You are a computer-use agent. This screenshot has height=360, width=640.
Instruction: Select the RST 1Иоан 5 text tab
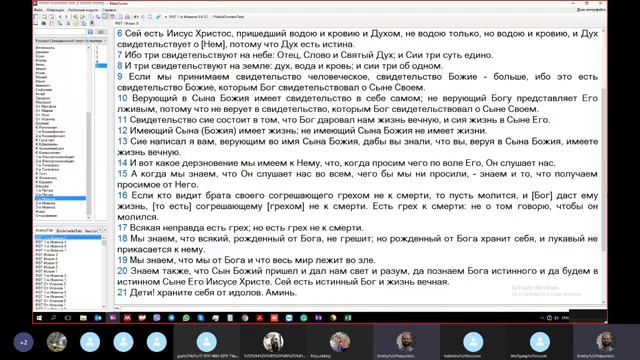[127, 24]
